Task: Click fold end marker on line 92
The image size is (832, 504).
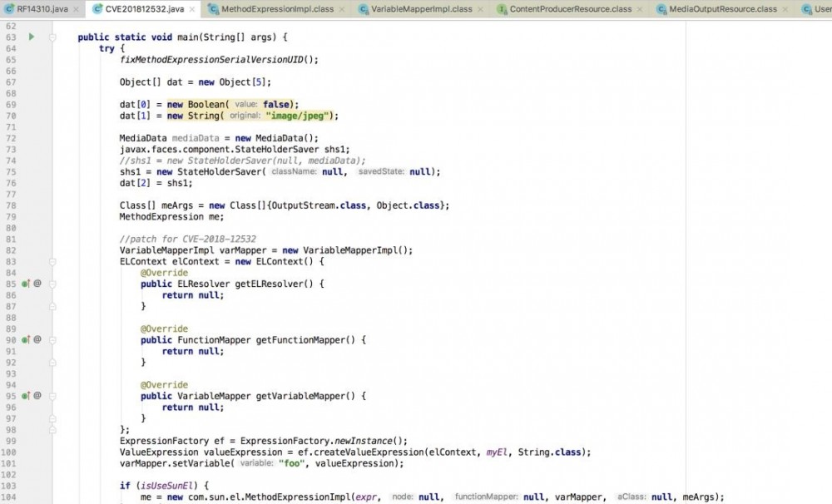Action: pyautogui.click(x=52, y=363)
